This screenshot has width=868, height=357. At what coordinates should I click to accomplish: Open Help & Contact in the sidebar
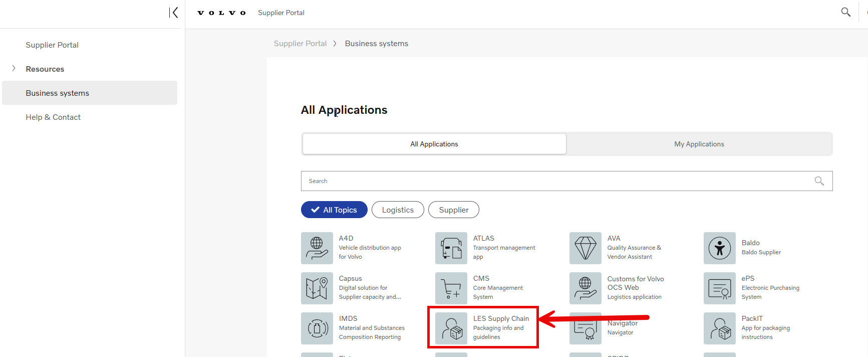click(x=53, y=117)
